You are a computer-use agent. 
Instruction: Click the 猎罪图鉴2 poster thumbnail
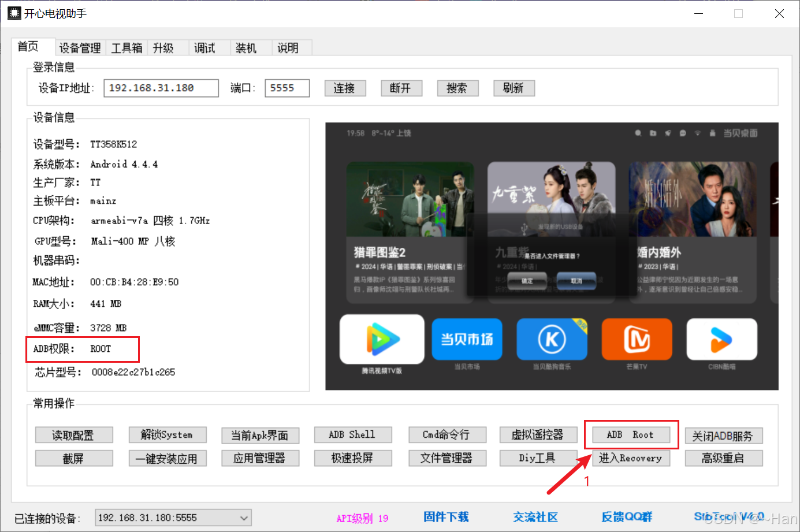click(410, 199)
